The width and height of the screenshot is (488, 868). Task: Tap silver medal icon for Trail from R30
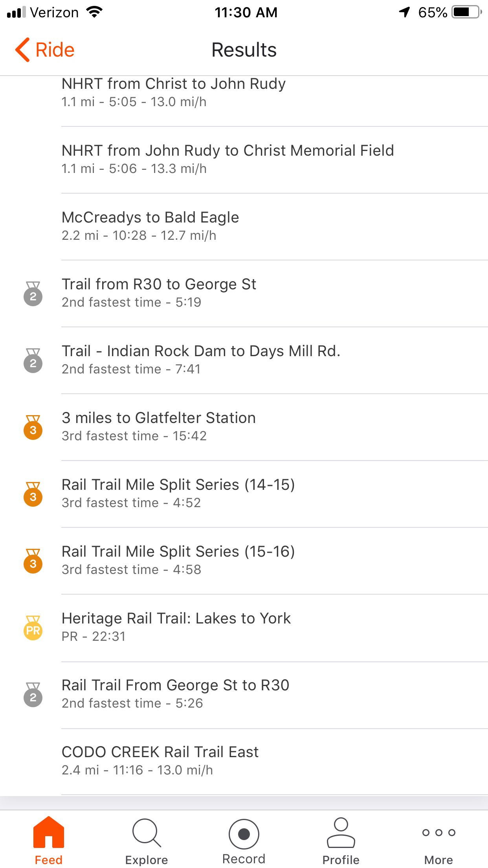(33, 293)
